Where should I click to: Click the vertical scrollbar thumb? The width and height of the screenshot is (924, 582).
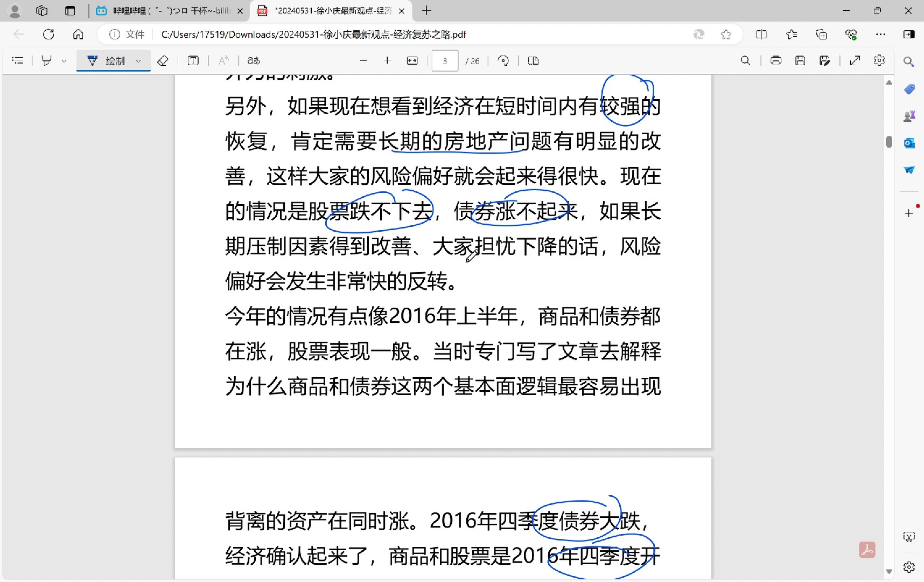click(x=889, y=142)
